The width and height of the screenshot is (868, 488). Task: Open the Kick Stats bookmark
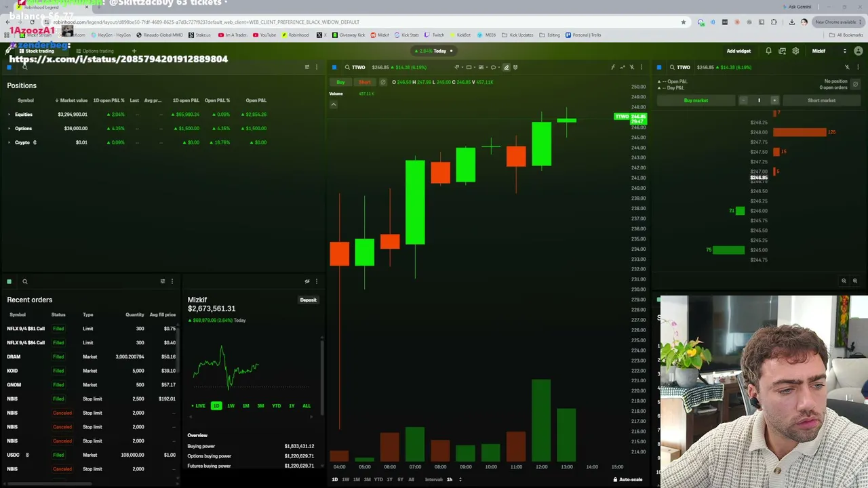pos(407,35)
